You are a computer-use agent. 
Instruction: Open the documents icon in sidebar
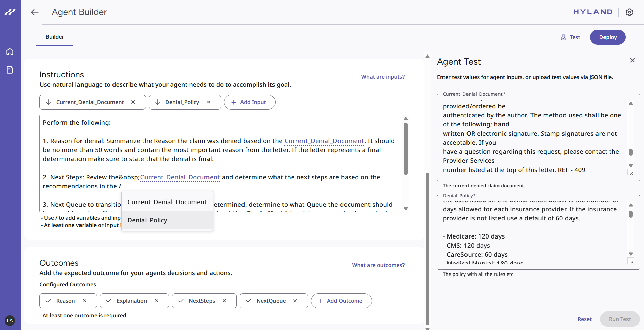[x=10, y=70]
